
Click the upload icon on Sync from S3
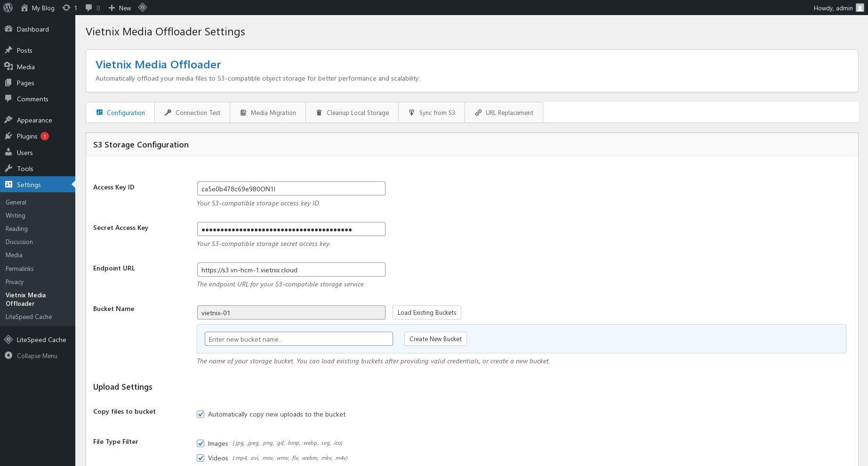pos(410,112)
